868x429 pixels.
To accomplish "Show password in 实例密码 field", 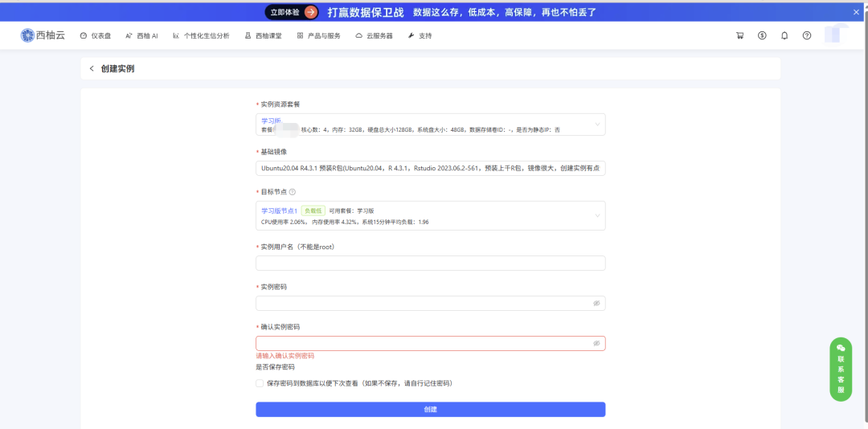I will point(596,304).
